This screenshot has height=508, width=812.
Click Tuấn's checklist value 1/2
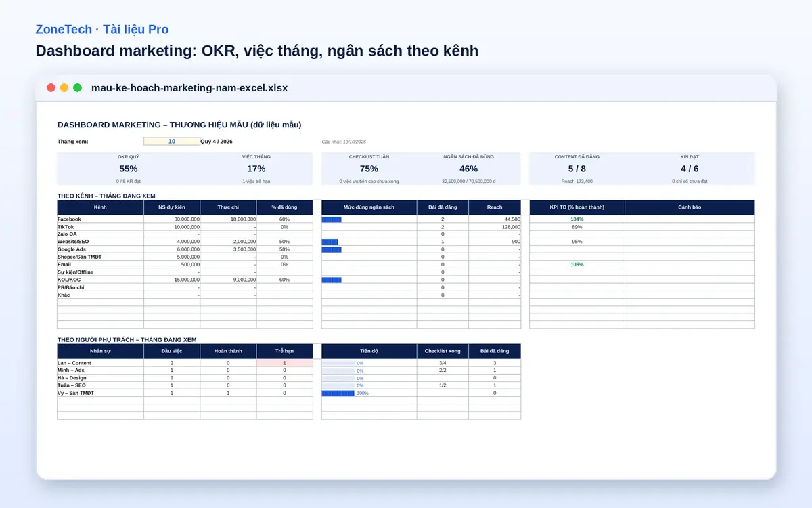pyautogui.click(x=443, y=385)
